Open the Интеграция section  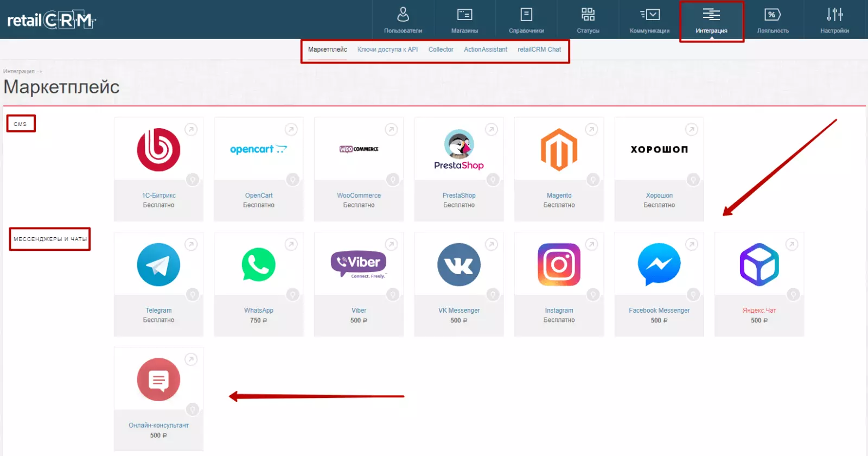point(711,20)
